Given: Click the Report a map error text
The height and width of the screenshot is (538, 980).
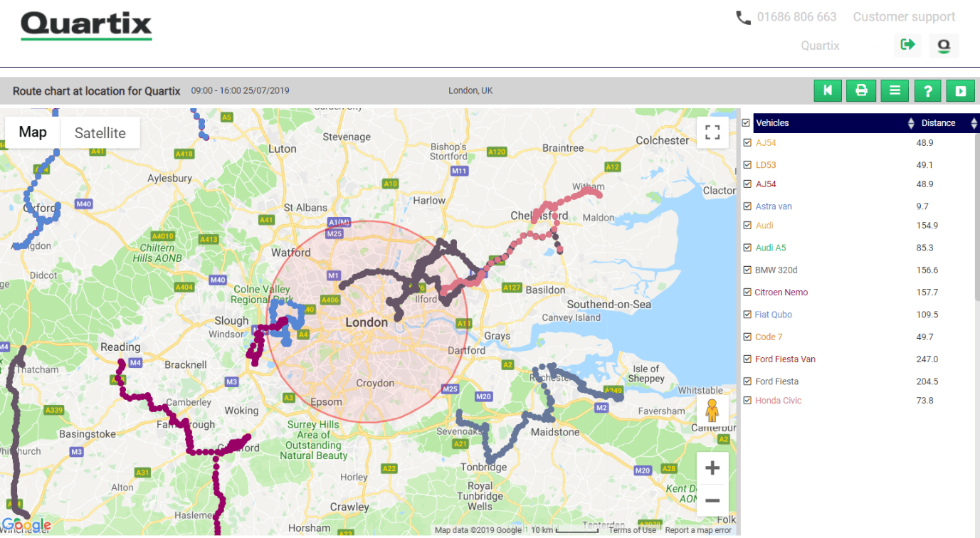Looking at the screenshot, I should (700, 530).
